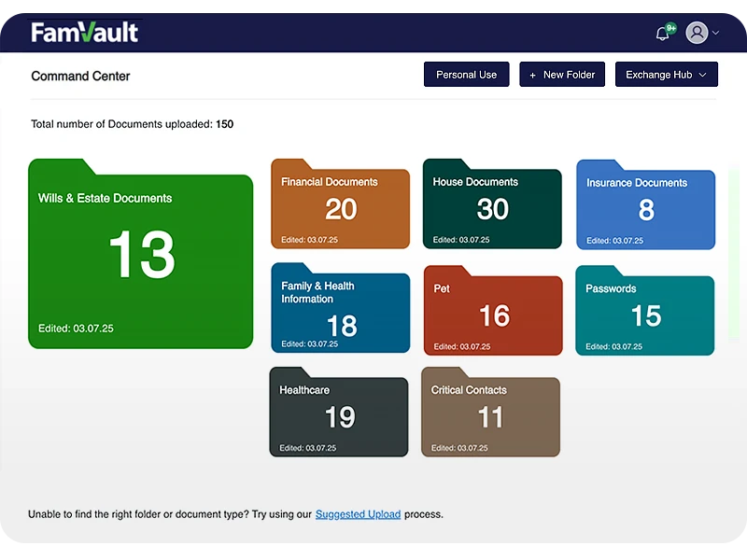Open the Critical Contacts folder

[490, 417]
